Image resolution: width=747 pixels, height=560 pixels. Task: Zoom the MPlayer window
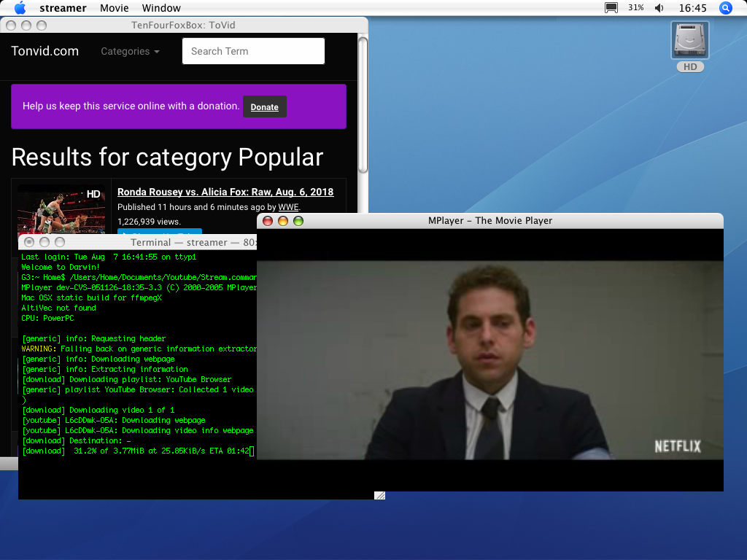(298, 221)
